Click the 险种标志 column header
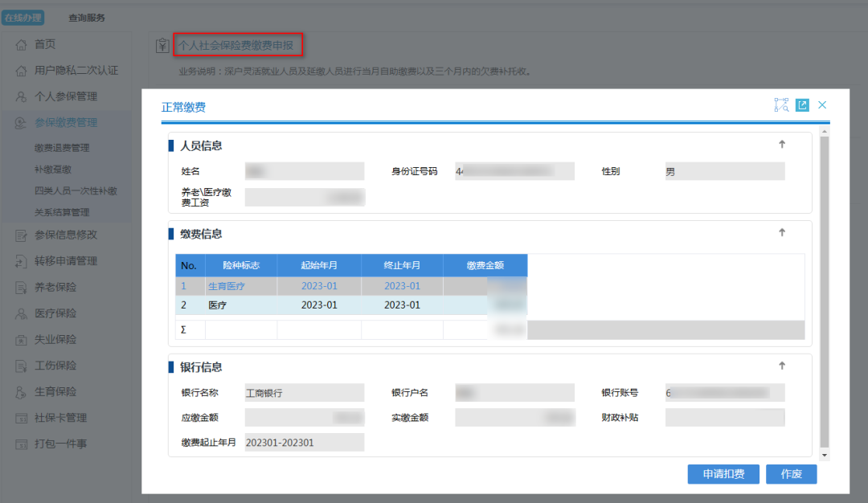The image size is (868, 503). [x=241, y=266]
